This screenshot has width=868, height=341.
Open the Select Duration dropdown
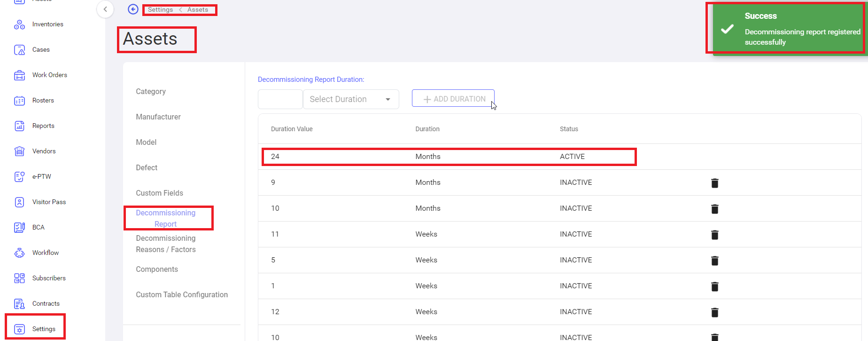[x=350, y=99]
